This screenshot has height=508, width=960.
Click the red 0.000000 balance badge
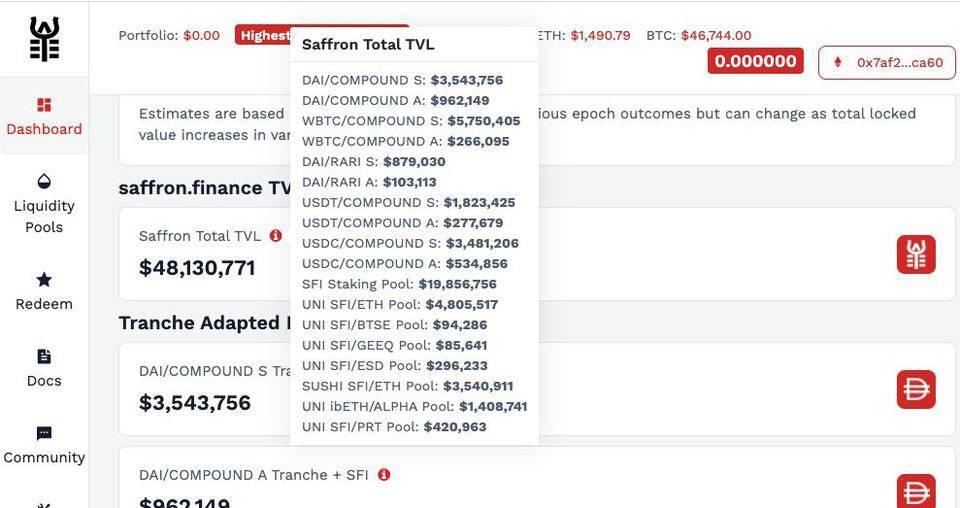[x=755, y=61]
